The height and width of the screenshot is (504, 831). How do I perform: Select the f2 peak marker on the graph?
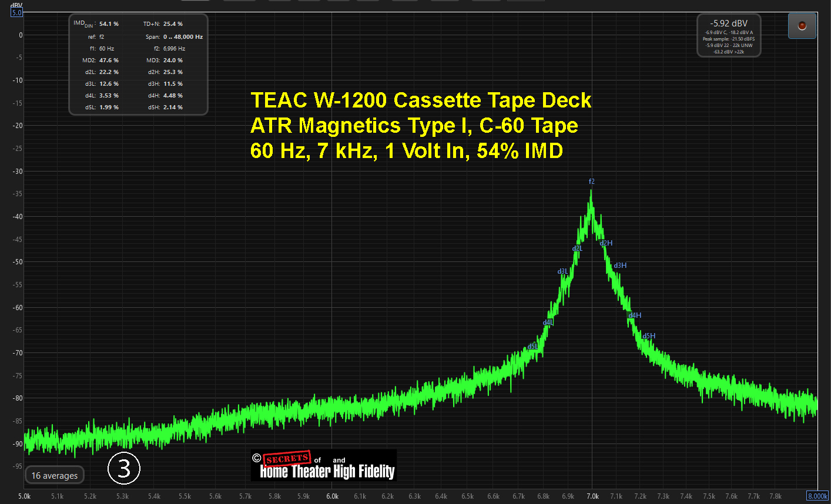coord(592,182)
